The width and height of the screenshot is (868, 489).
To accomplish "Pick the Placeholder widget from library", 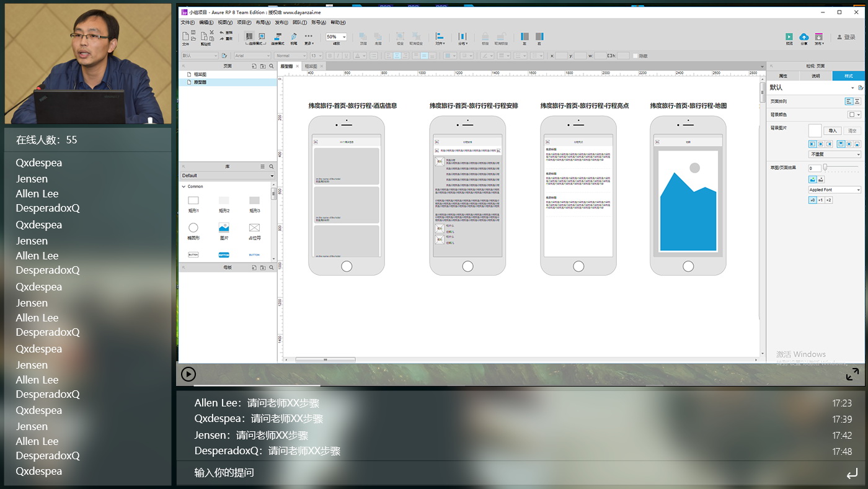I will pos(254,228).
